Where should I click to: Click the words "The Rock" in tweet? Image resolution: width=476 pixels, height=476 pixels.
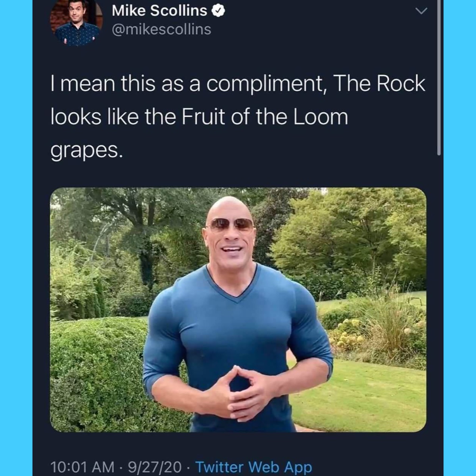tap(379, 84)
